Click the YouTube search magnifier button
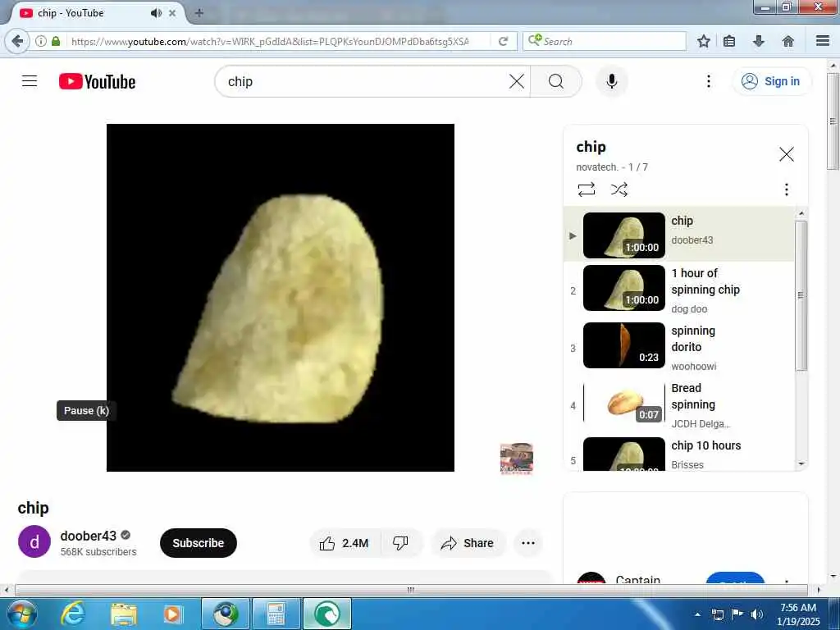Image resolution: width=840 pixels, height=630 pixels. (556, 81)
